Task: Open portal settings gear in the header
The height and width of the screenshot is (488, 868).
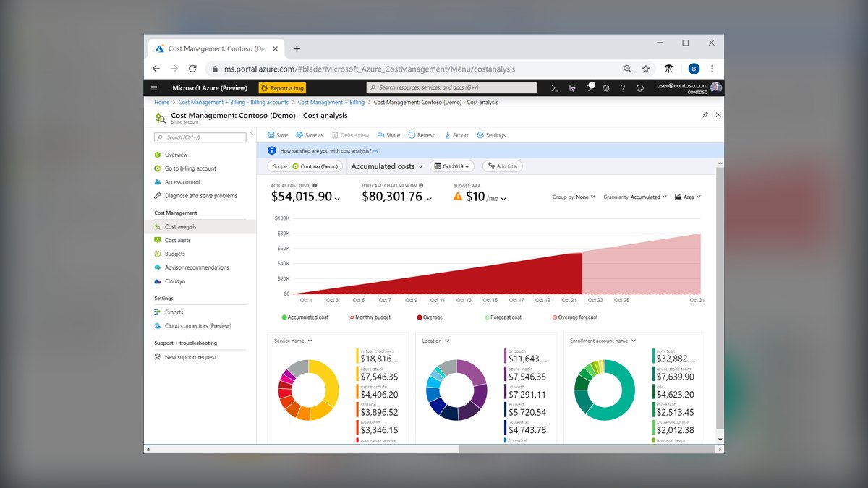Action: click(605, 87)
